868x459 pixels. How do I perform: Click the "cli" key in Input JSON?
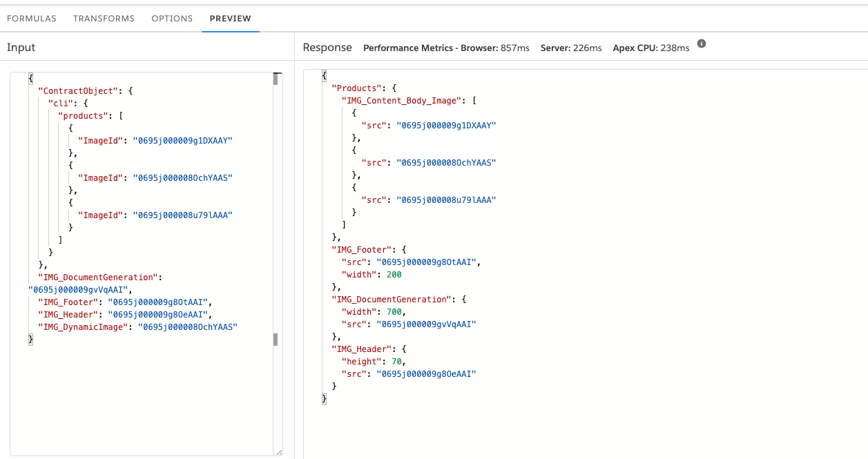[60, 103]
